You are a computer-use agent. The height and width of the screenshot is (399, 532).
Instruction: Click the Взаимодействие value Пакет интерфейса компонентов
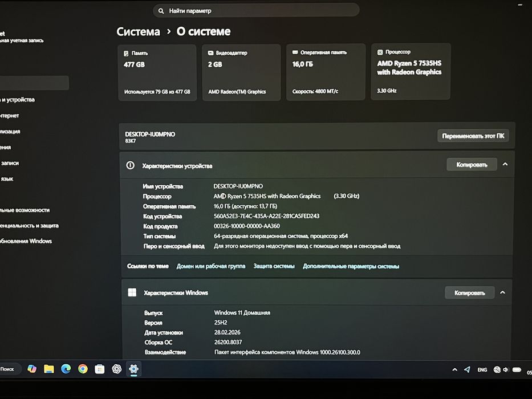(287, 352)
